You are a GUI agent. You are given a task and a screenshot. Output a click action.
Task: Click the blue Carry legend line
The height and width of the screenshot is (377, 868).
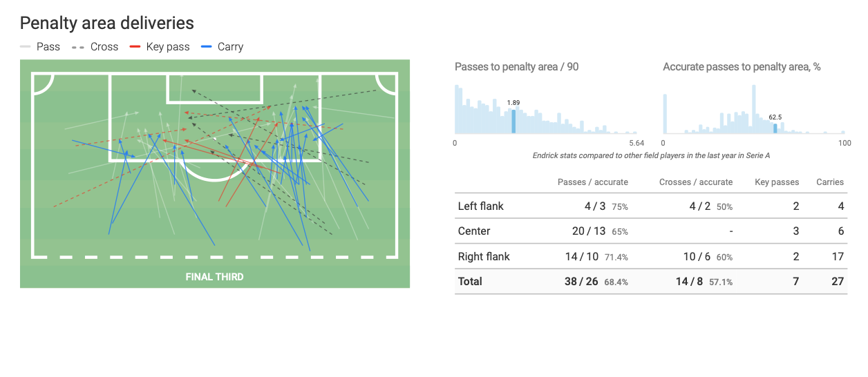(x=205, y=47)
